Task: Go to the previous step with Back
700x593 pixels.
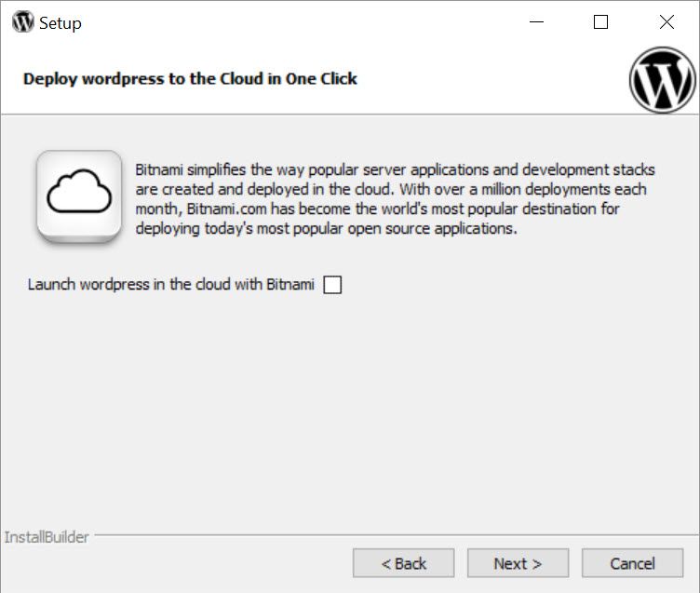Action: pyautogui.click(x=404, y=563)
